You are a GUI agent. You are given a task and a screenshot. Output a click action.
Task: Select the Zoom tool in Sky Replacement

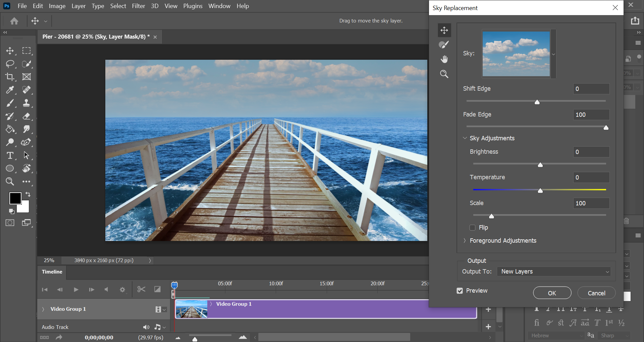(444, 74)
